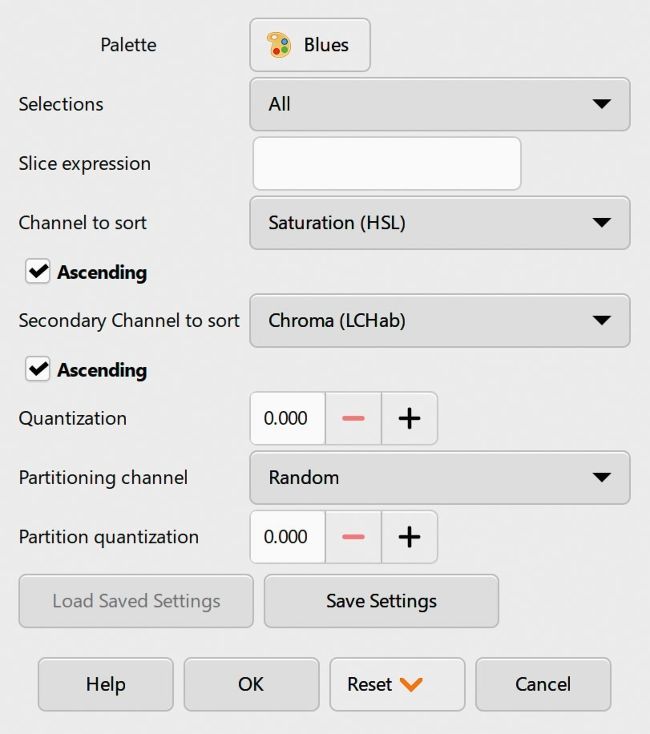The height and width of the screenshot is (734, 650).
Task: Expand the Random partitioning channel combo box
Action: pos(440,477)
